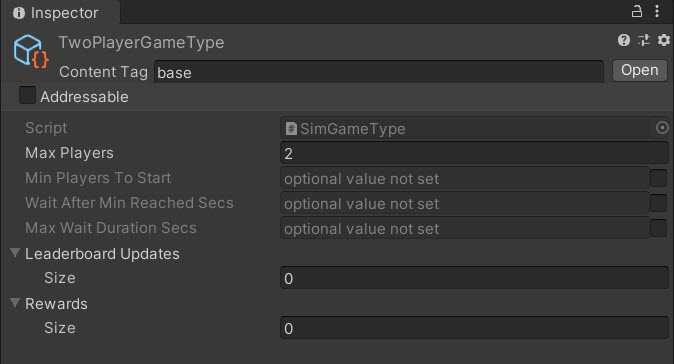Enable the Addressable checkbox
This screenshot has width=674, height=364.
click(27, 95)
